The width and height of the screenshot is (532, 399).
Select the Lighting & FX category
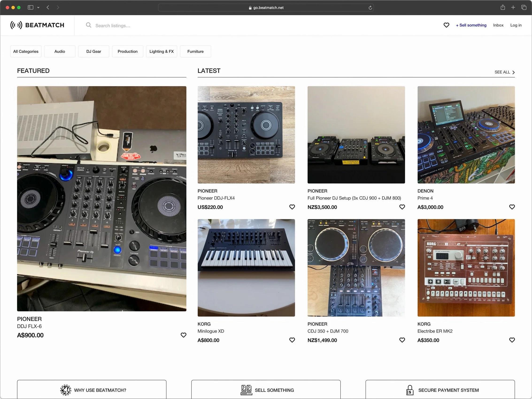[x=161, y=51]
